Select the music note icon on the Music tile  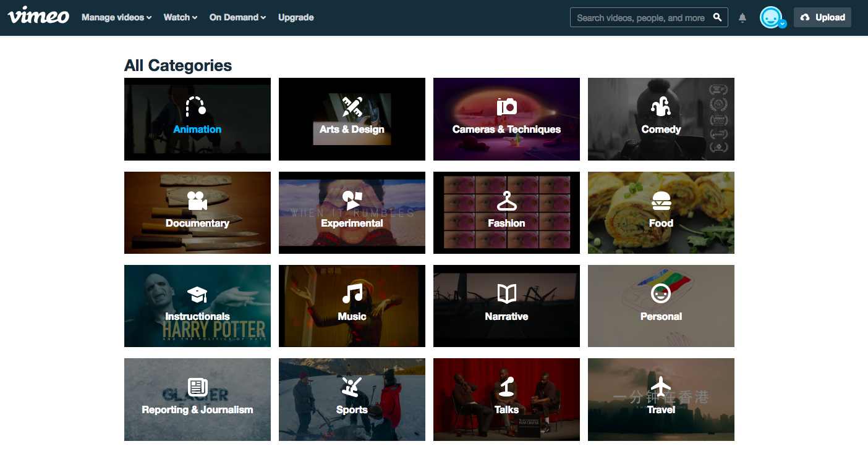(352, 294)
